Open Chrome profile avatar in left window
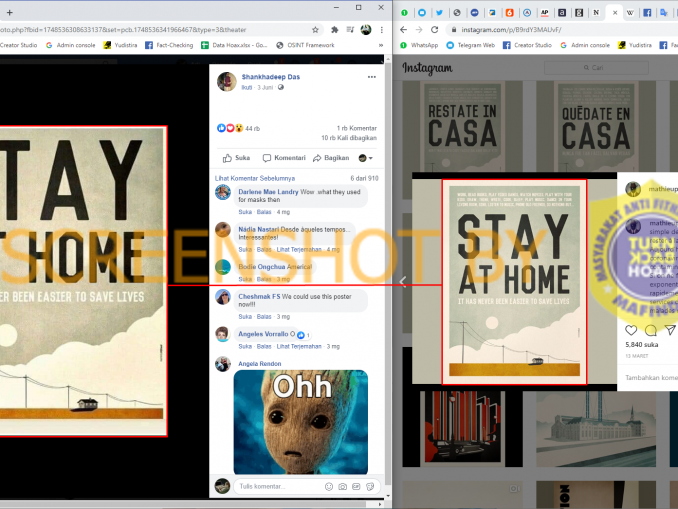Screen dimensions: 678x509 [x=366, y=30]
